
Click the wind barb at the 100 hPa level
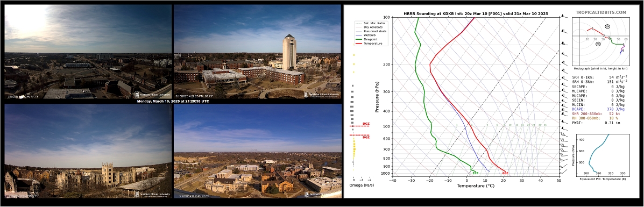click(564, 17)
